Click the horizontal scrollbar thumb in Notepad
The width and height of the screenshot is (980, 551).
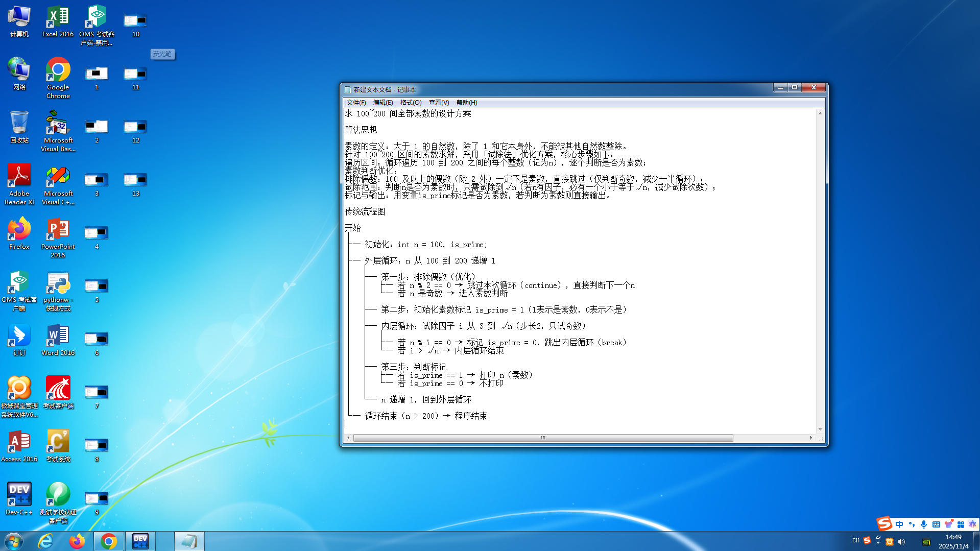tap(543, 438)
